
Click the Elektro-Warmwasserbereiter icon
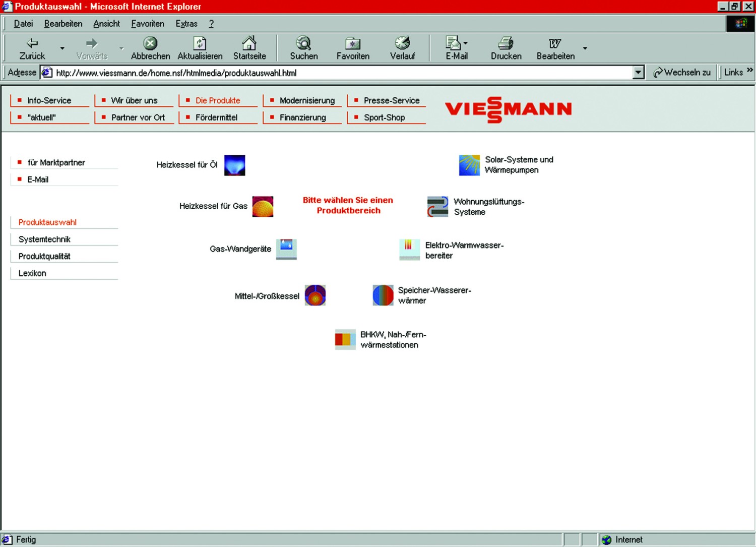pyautogui.click(x=409, y=250)
